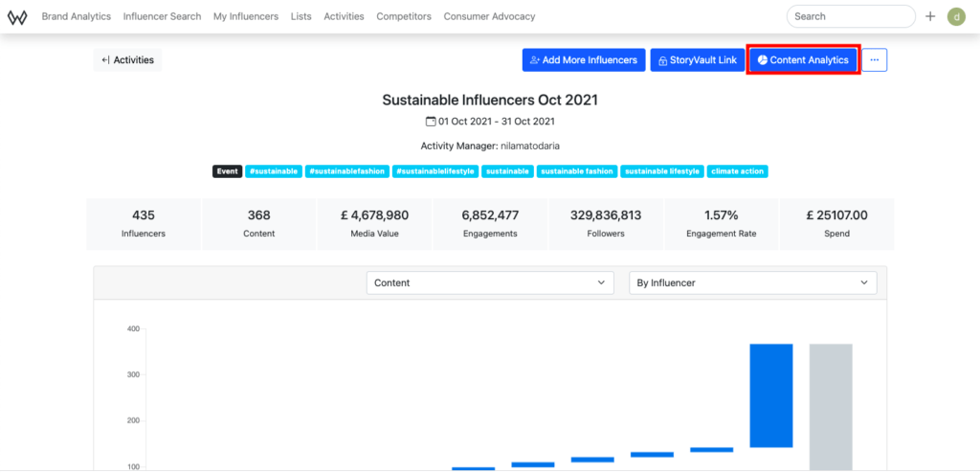Go to Competitors section

(x=404, y=17)
